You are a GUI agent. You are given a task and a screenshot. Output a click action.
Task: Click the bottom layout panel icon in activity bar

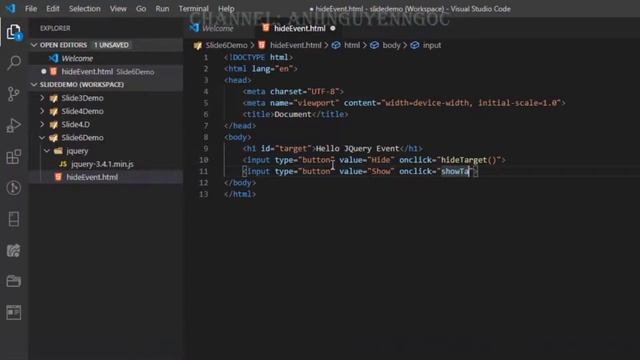(13, 312)
